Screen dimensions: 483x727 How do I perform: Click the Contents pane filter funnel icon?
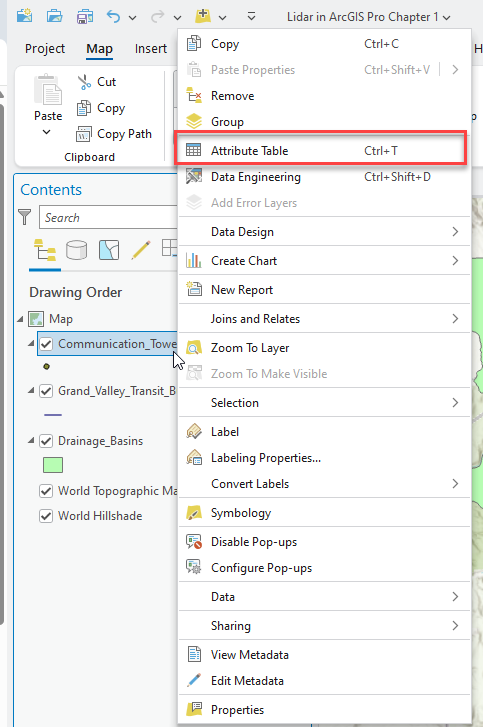[x=24, y=217]
